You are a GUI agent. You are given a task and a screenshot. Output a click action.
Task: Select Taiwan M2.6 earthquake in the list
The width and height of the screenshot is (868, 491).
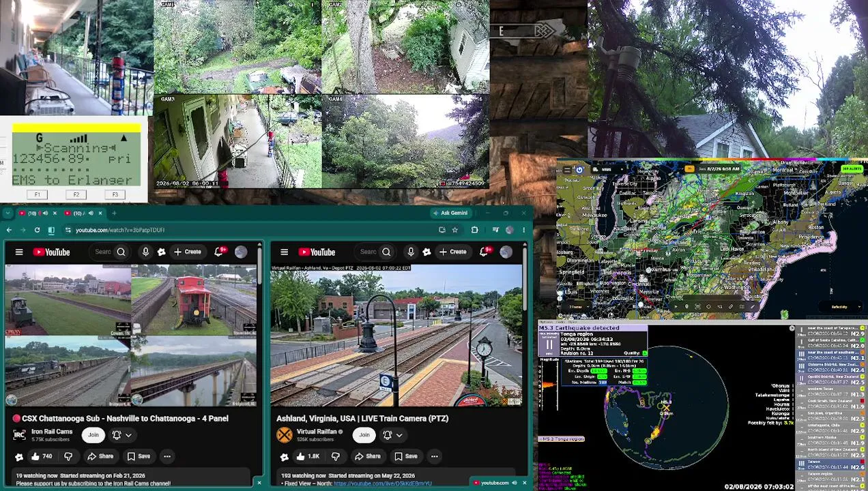[832, 464]
